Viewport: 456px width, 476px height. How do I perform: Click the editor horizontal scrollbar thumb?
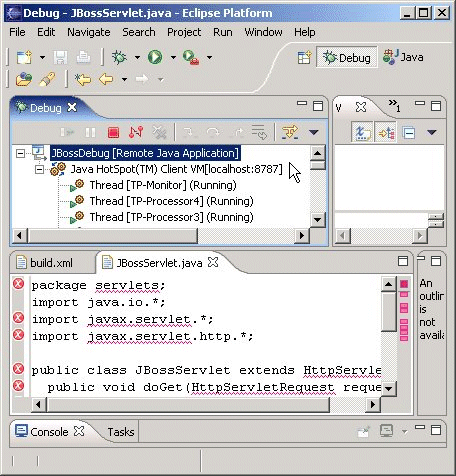189,405
